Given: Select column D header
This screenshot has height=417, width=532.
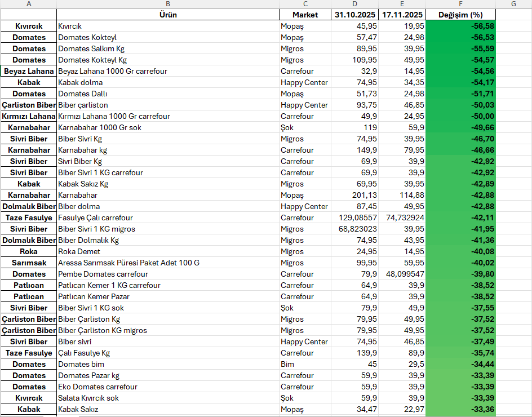Looking at the screenshot, I should point(354,4).
